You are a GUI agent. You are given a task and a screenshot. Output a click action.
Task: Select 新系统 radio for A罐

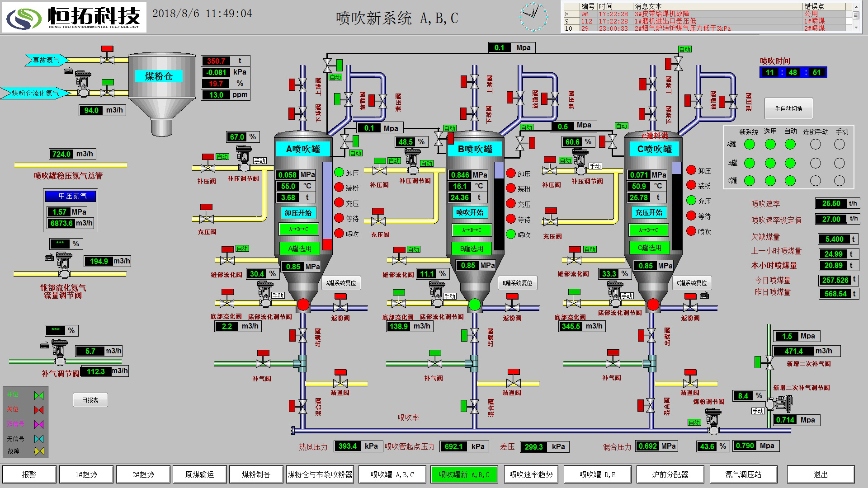(750, 144)
